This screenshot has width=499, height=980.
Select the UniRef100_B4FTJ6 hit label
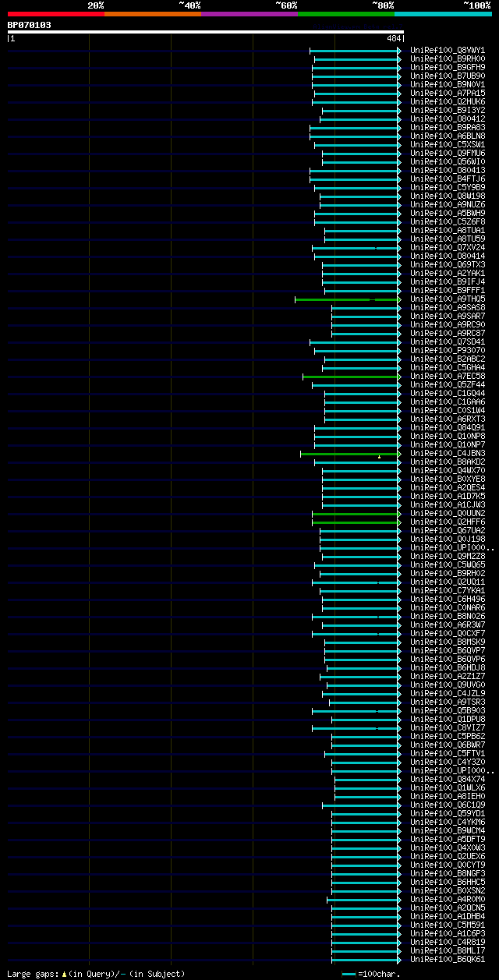click(448, 179)
